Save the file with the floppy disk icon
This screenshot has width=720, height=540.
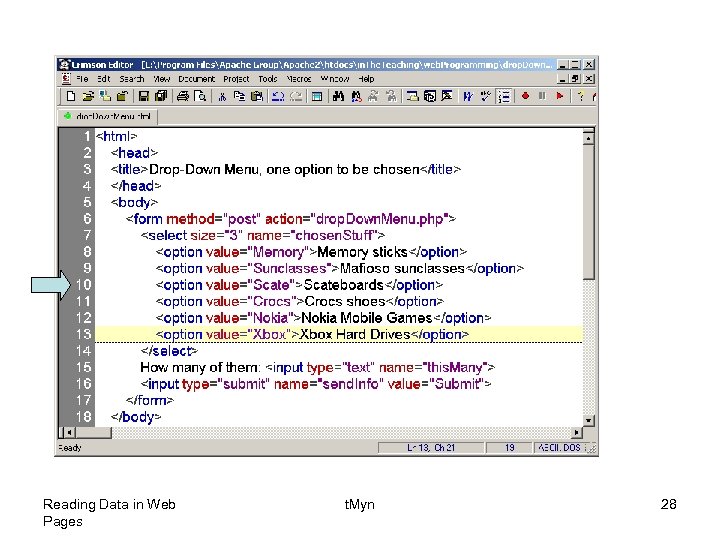[144, 96]
